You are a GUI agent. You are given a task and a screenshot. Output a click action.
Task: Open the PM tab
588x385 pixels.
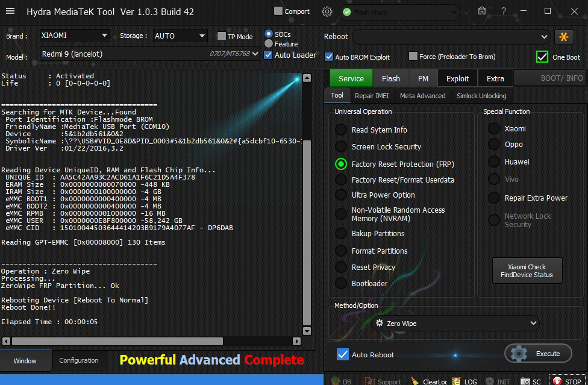point(423,78)
